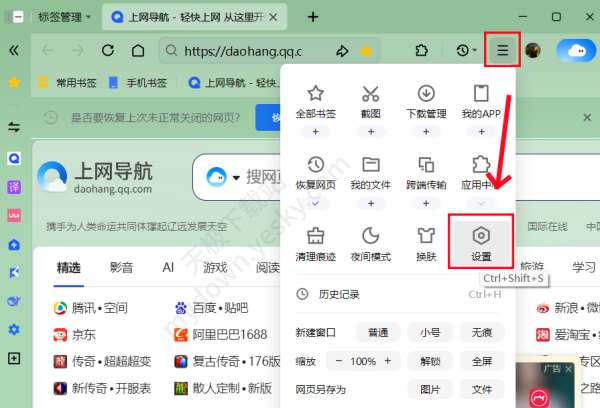Viewport: 600px width, 408px height.
Task: Toggle bookmark star in address bar
Action: coord(367,50)
